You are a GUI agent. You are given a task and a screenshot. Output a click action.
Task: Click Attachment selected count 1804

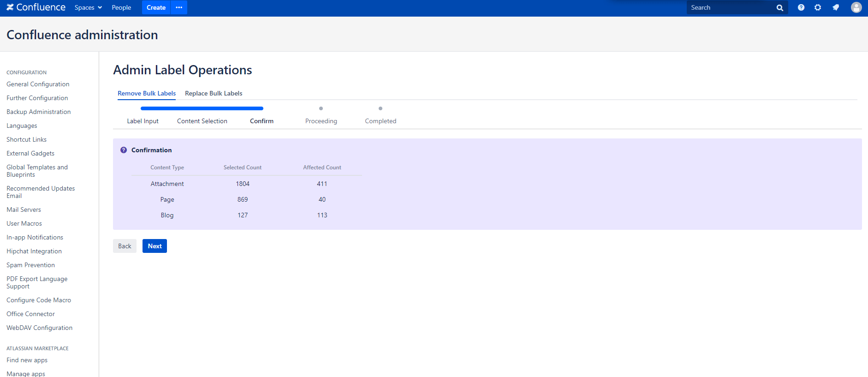click(243, 184)
